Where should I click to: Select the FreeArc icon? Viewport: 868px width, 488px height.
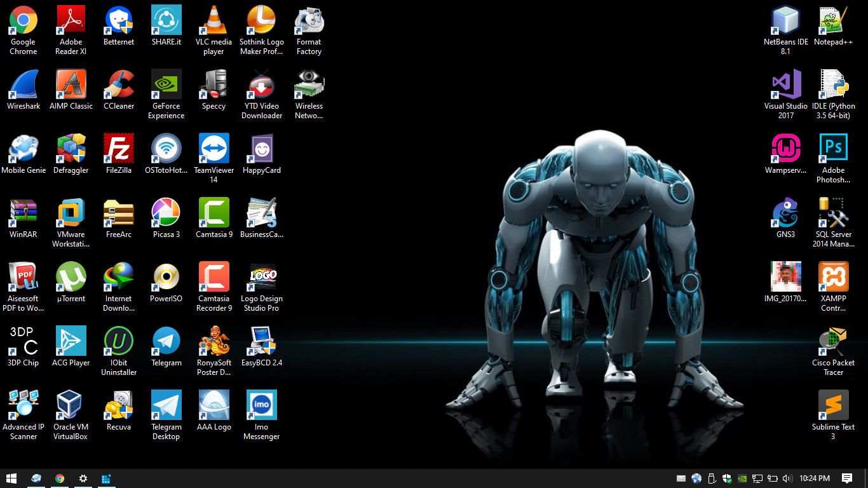119,213
